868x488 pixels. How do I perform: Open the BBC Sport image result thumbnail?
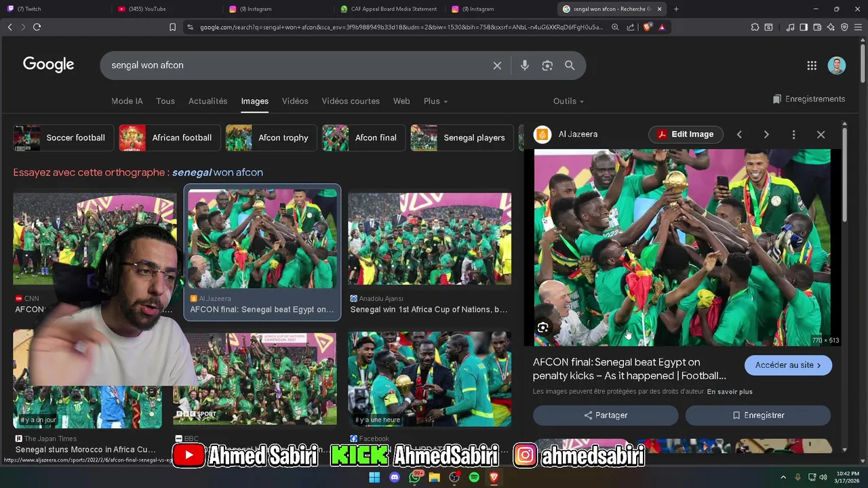[255, 379]
